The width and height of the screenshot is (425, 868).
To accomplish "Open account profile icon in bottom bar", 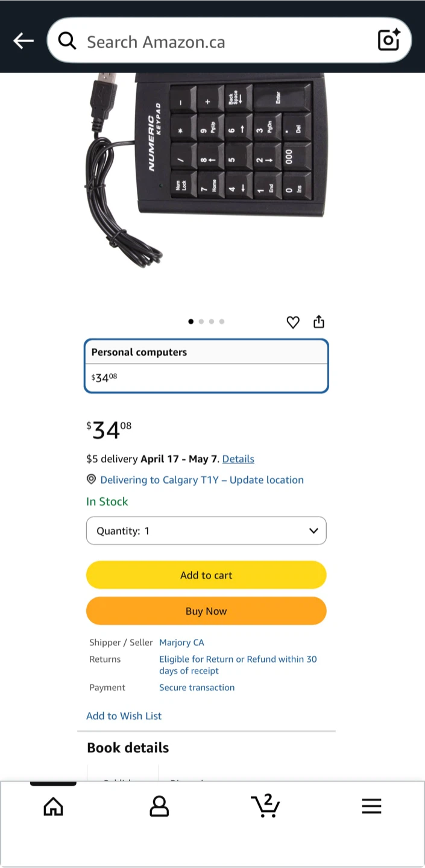I will [159, 807].
